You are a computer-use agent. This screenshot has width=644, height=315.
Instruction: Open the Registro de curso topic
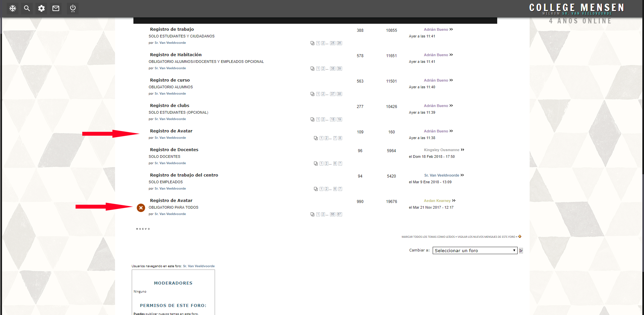pos(170,80)
